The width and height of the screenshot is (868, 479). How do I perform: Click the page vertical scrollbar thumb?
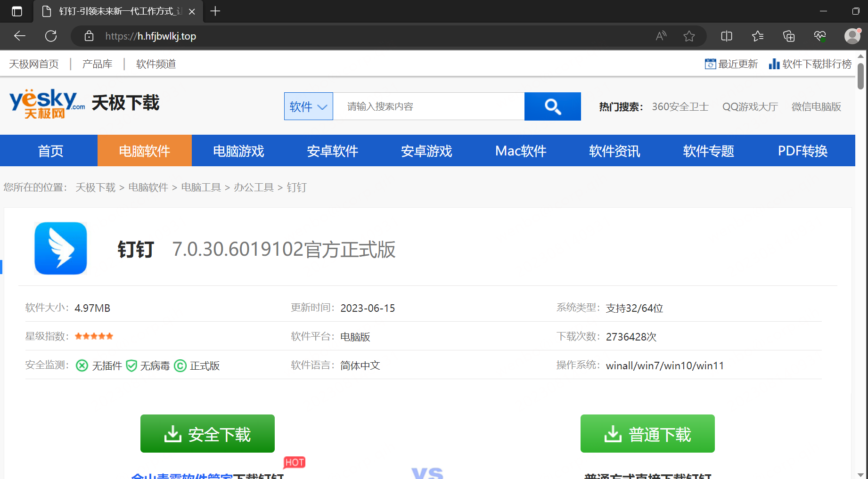coord(860,76)
